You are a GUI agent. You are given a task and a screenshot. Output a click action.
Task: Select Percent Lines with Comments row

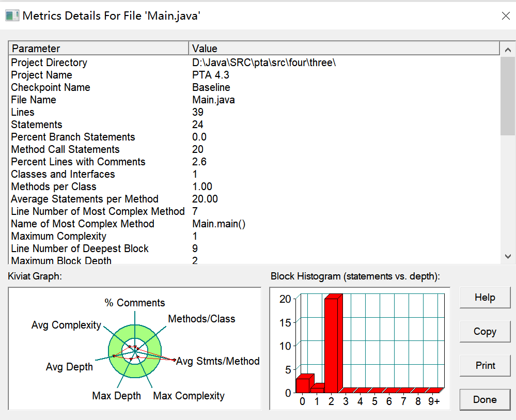pyautogui.click(x=254, y=162)
